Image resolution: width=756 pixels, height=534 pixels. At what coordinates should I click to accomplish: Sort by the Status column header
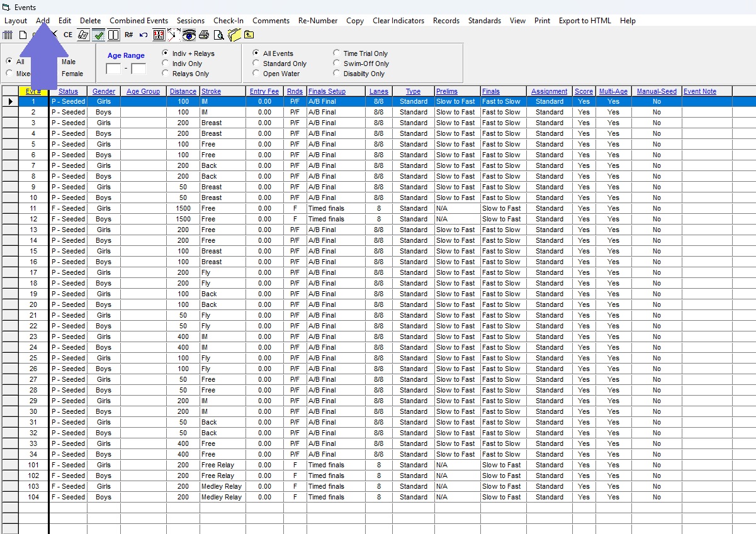pyautogui.click(x=68, y=91)
